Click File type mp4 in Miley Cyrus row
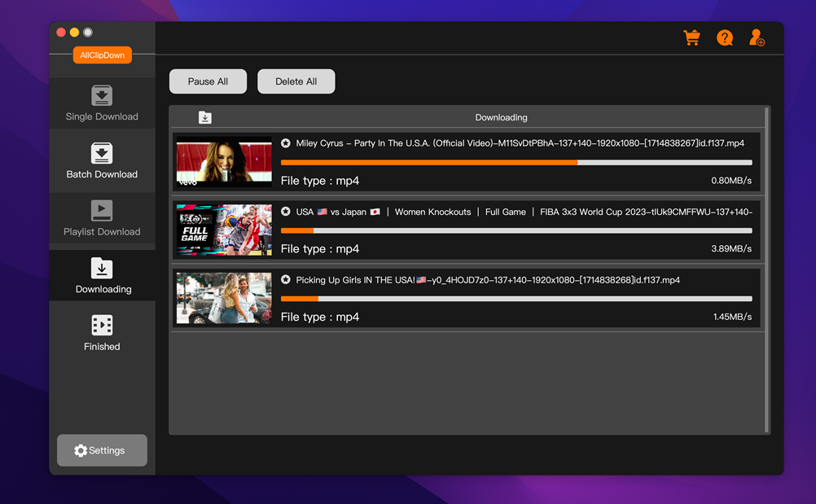816x504 pixels. coord(320,181)
